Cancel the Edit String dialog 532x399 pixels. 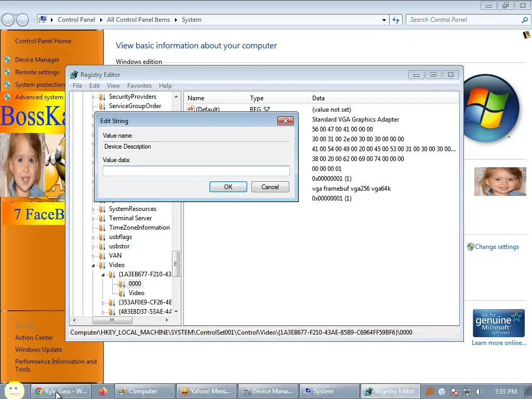(x=270, y=187)
